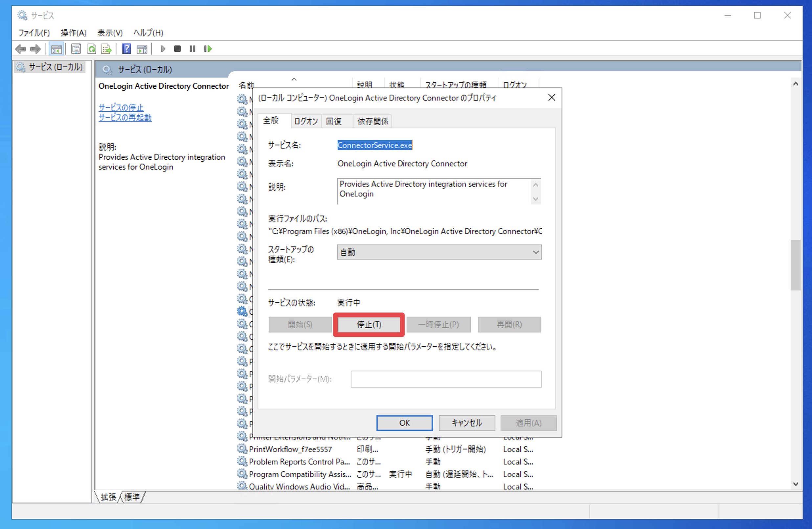Open the blue help question mark icon

[126, 49]
